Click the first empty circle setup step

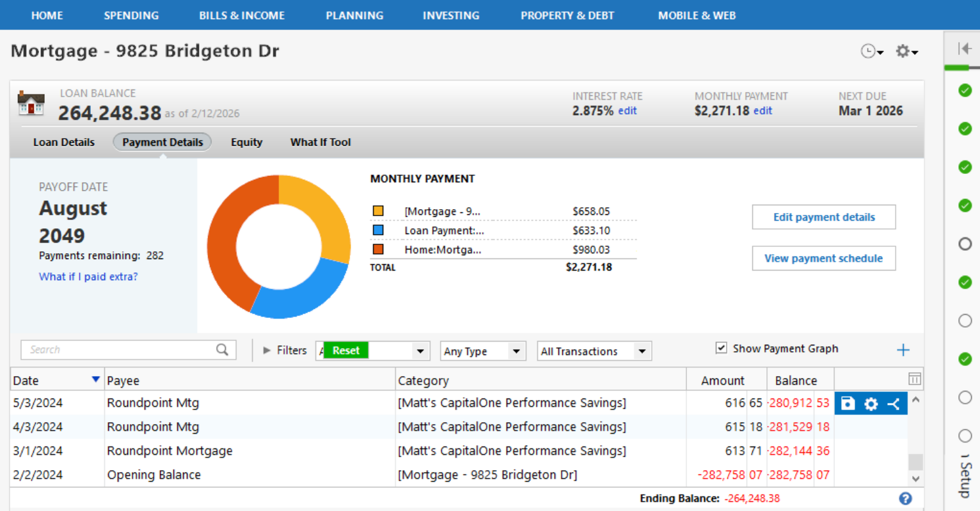pyautogui.click(x=965, y=244)
